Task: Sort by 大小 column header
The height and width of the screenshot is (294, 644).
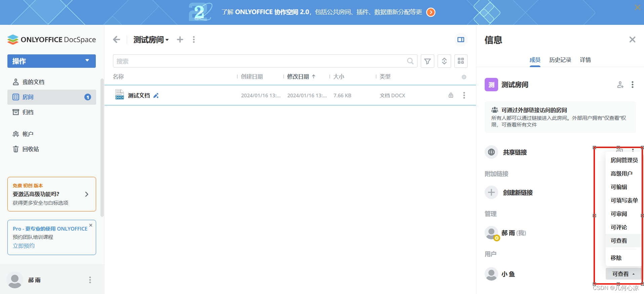Action: 339,77
